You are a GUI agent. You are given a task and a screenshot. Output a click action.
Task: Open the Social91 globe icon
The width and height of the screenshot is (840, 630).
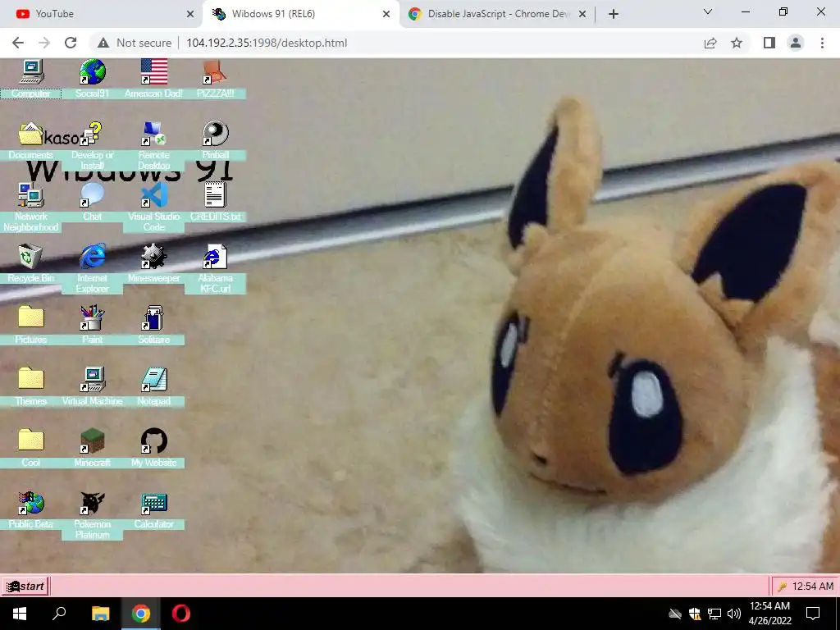[92, 72]
